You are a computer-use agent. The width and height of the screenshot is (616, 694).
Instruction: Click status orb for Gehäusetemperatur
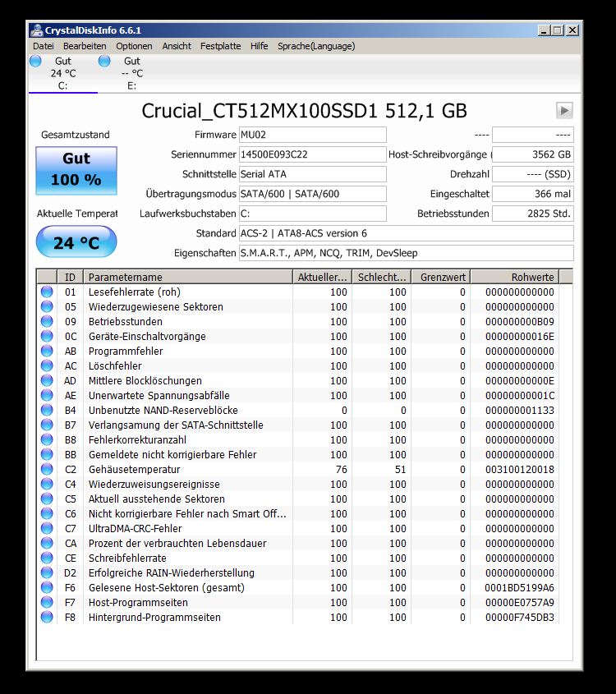click(47, 469)
